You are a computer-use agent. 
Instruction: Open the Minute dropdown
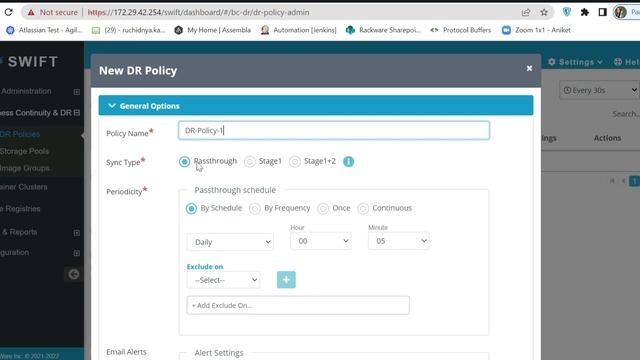coord(399,241)
